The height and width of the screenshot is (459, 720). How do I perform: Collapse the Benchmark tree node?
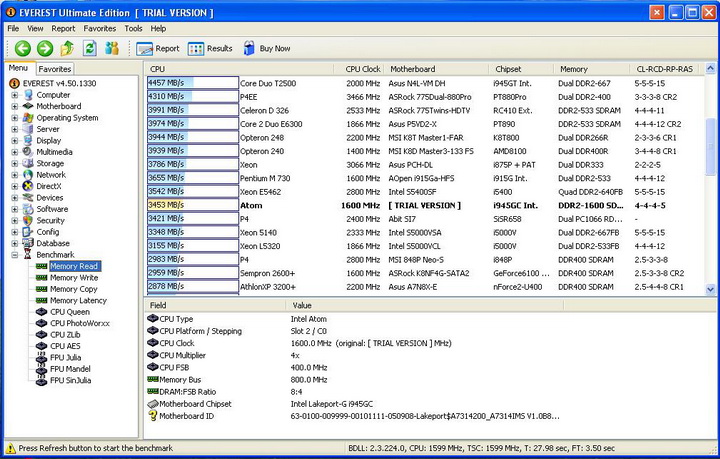(x=15, y=255)
